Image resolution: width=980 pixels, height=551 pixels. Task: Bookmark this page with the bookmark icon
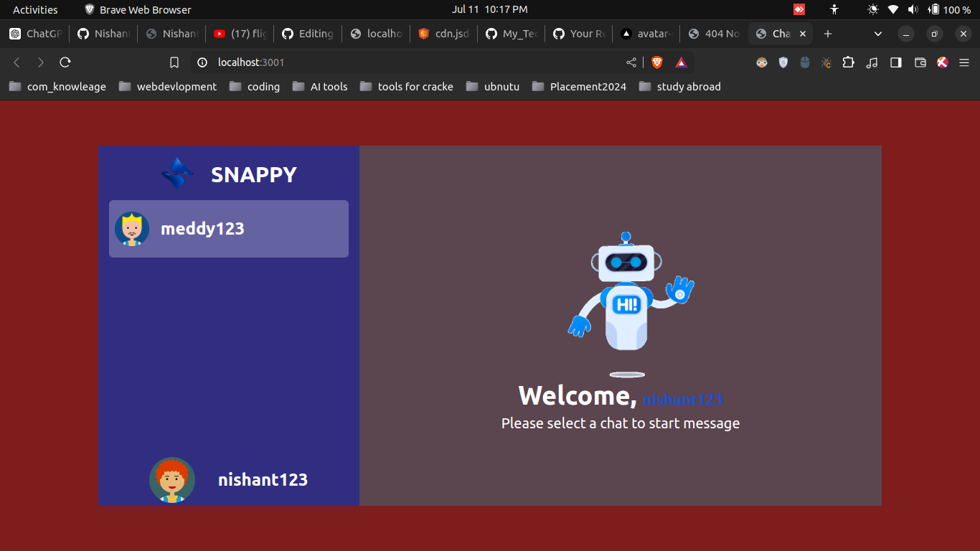pyautogui.click(x=174, y=62)
